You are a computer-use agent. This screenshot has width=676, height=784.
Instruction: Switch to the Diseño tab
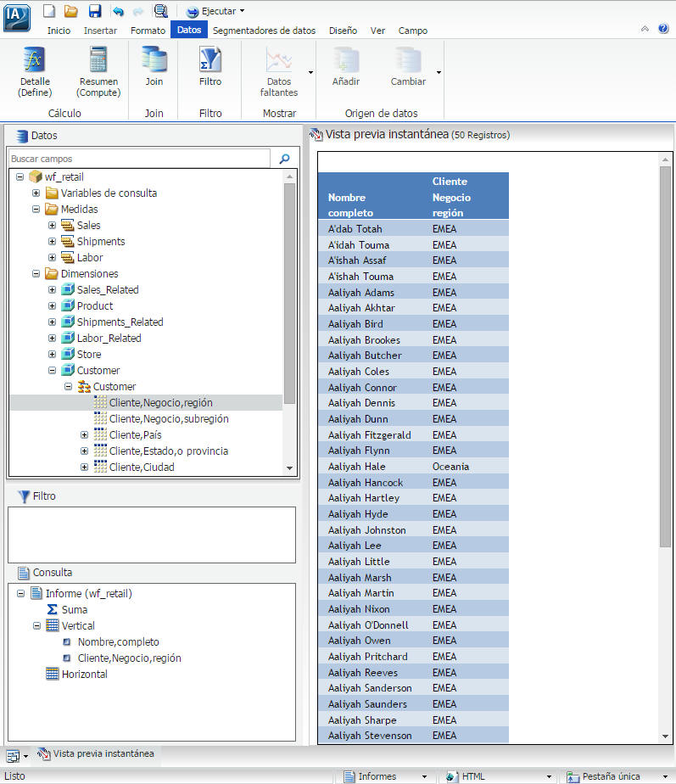click(x=343, y=31)
